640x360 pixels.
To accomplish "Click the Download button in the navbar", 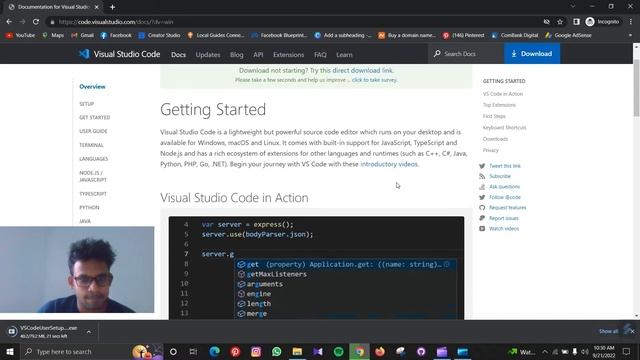I will tap(532, 53).
